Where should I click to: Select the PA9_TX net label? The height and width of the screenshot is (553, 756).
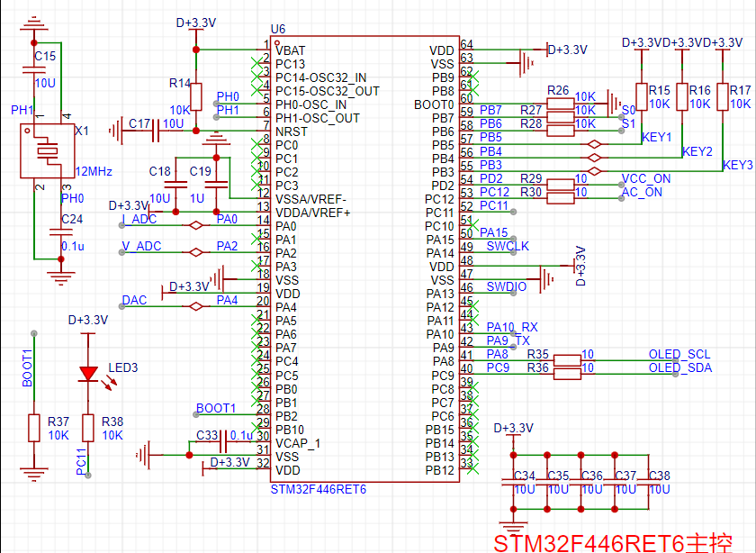click(508, 340)
